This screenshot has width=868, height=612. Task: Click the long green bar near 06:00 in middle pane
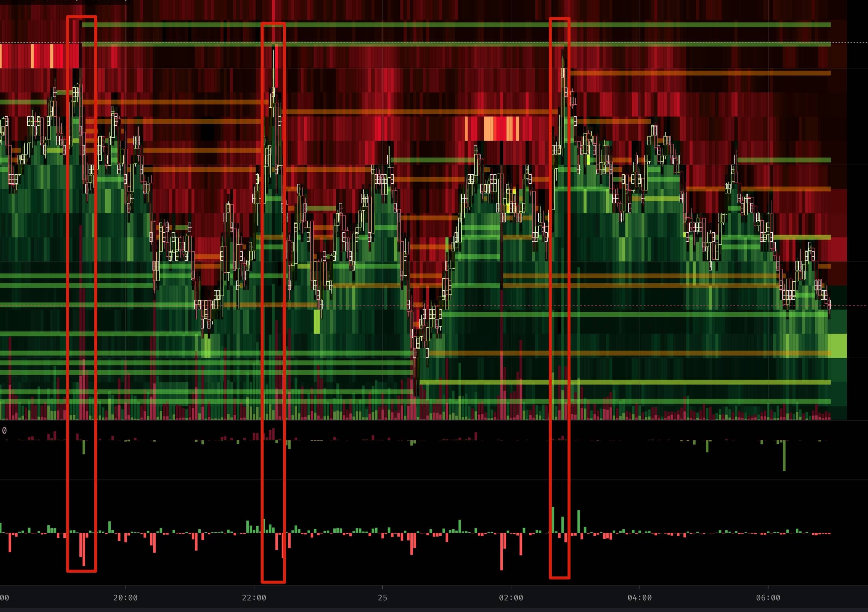pyautogui.click(x=784, y=455)
